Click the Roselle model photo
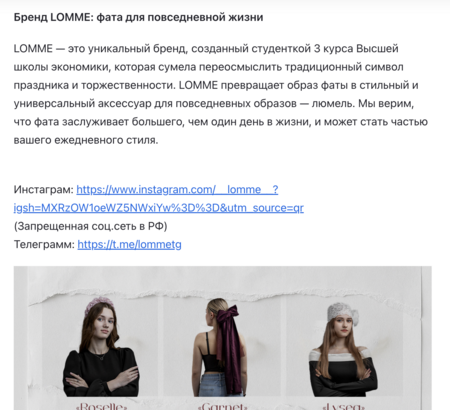 pos(101,347)
